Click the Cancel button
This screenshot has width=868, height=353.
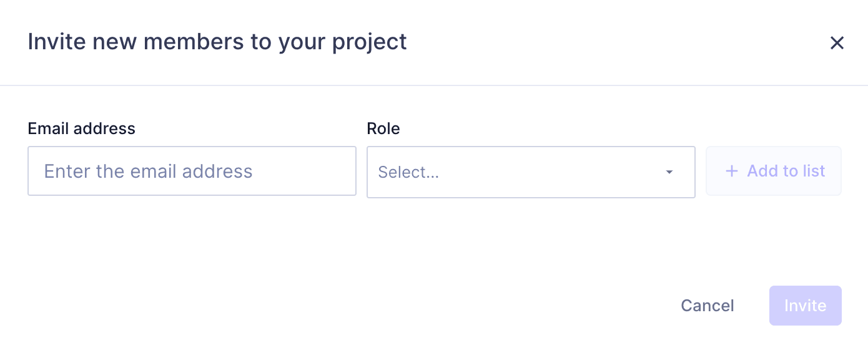707,306
